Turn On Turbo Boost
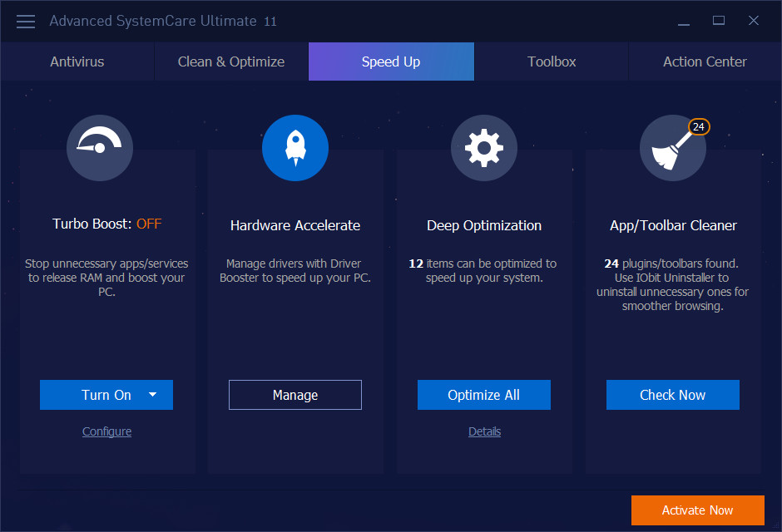The image size is (782, 532). coord(106,395)
